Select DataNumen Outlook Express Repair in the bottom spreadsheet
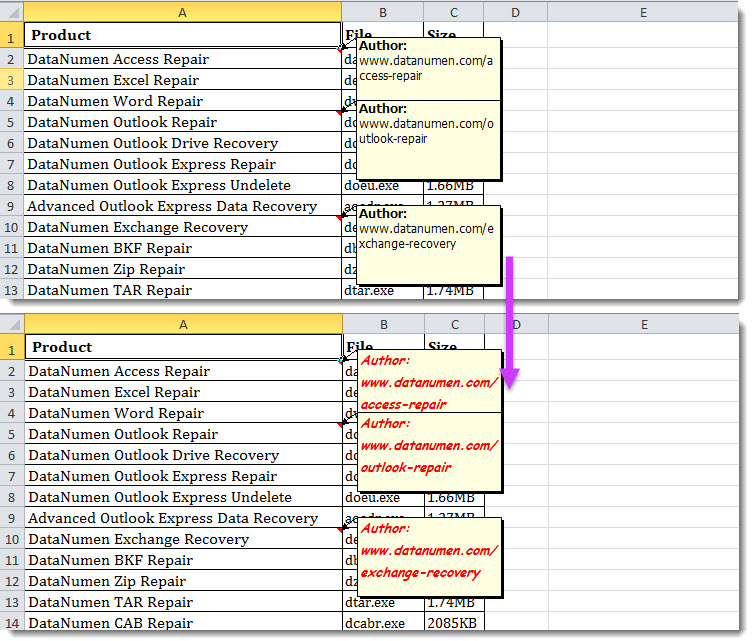Viewport: 753px width, 641px height. [x=183, y=476]
